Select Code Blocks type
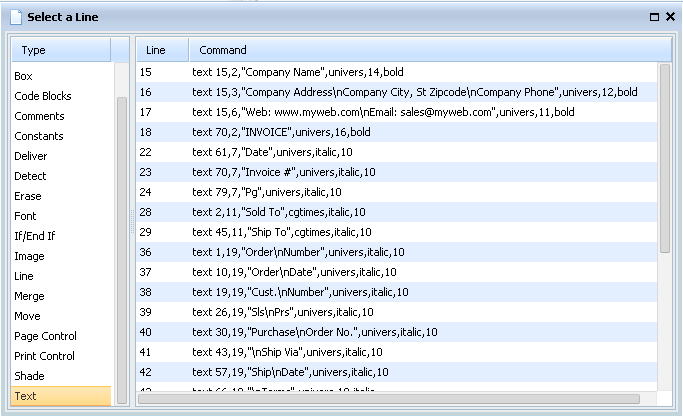 tap(42, 96)
